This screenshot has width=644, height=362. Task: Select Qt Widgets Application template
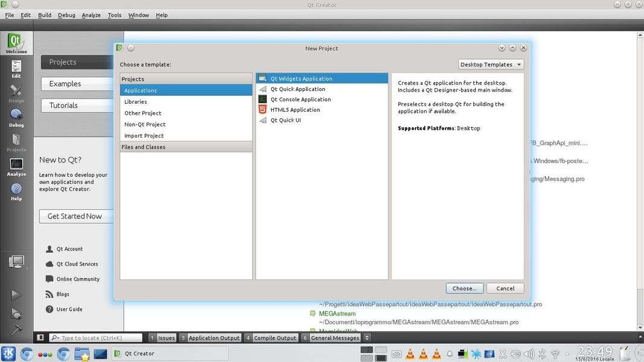coord(322,78)
